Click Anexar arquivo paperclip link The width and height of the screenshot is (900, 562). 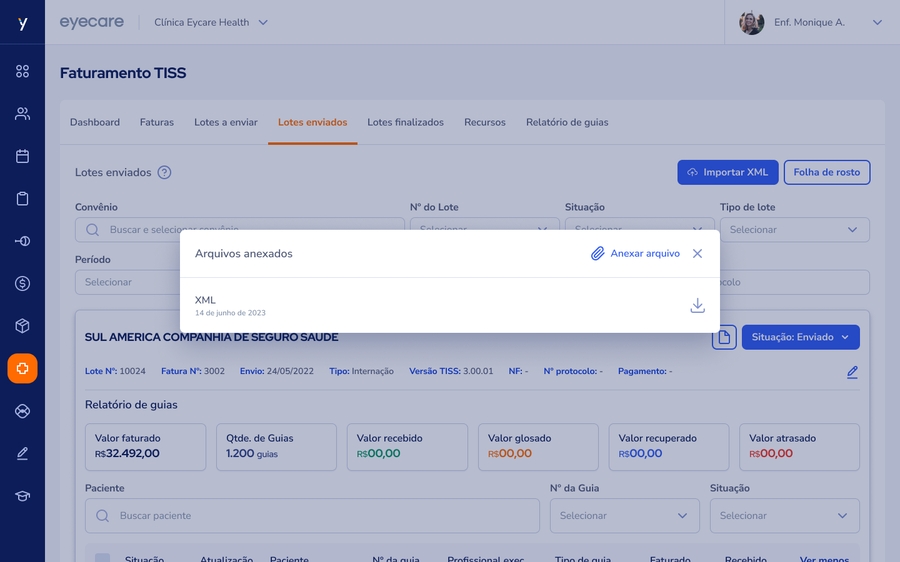[x=635, y=254]
